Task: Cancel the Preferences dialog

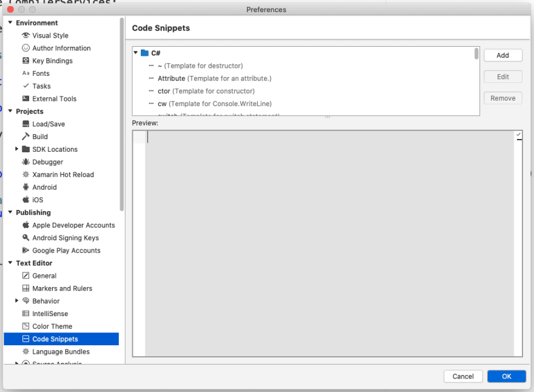Action: [463, 376]
